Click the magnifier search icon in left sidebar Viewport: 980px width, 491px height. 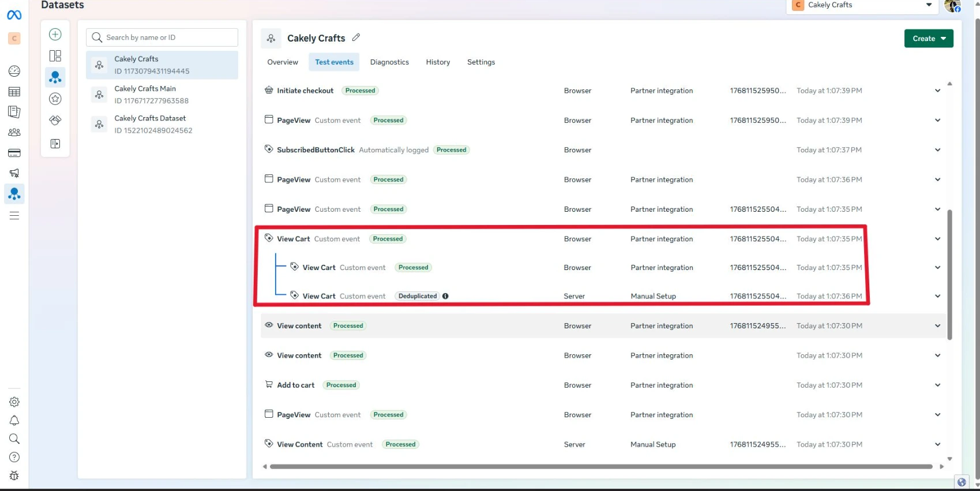14,439
